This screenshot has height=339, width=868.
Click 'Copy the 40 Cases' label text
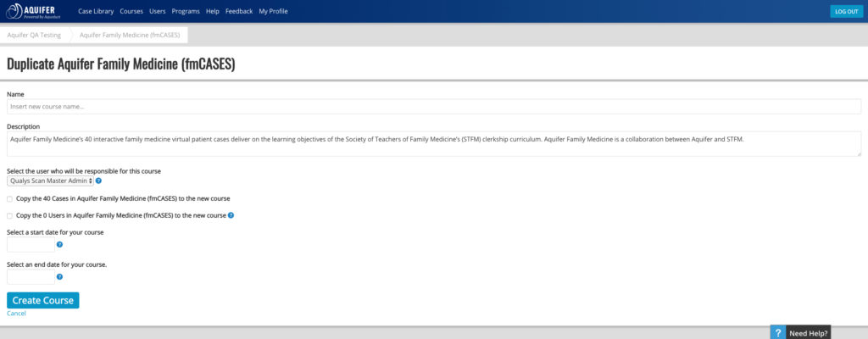[123, 198]
